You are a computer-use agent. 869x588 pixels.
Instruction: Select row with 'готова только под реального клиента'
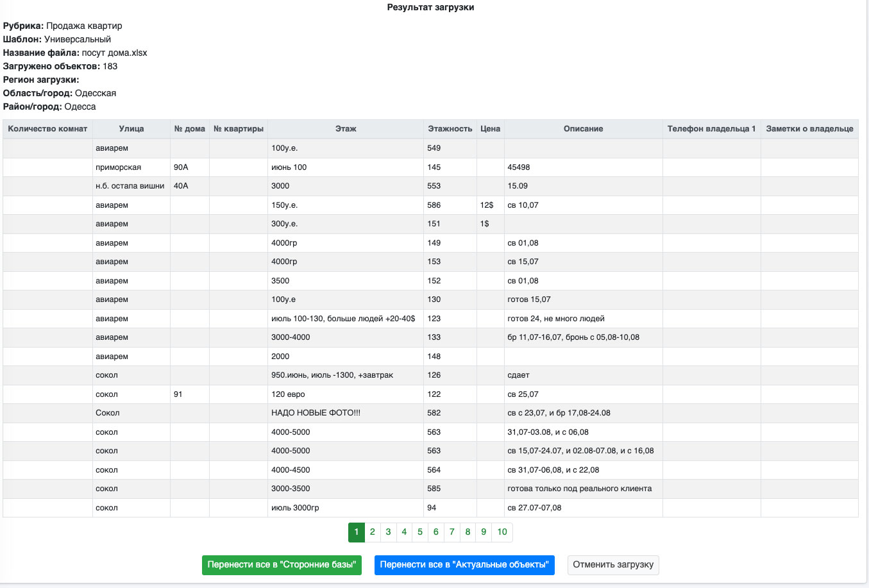coord(580,489)
